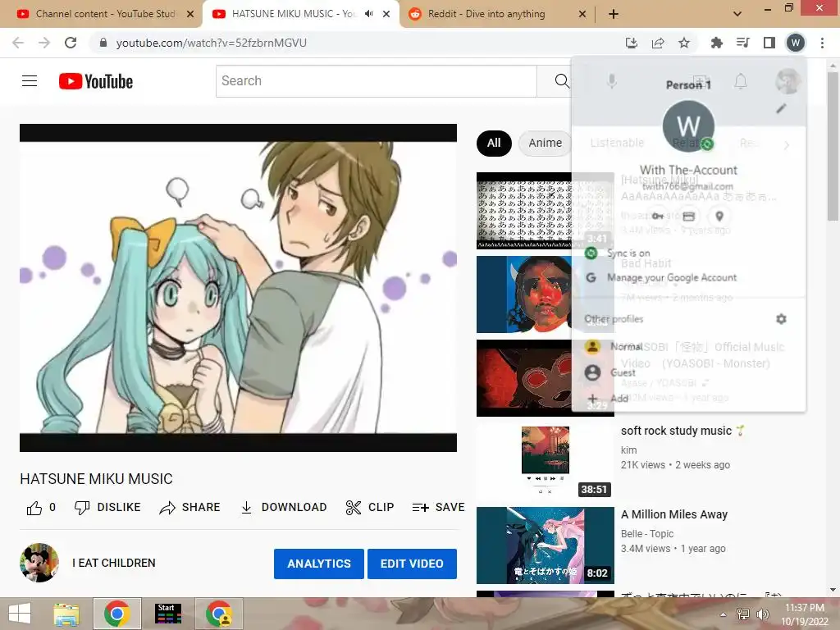Click the Share this page icon
840x630 pixels.
[658, 43]
